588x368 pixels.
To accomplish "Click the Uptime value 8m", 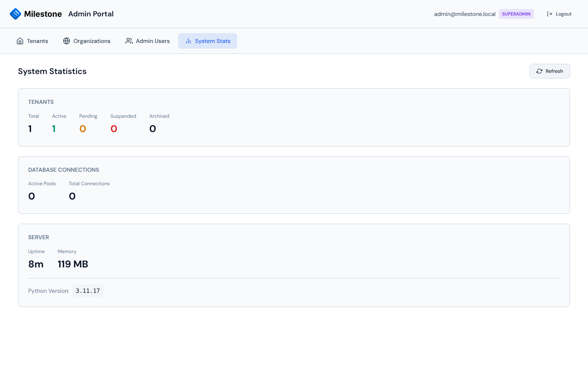I will tap(36, 264).
